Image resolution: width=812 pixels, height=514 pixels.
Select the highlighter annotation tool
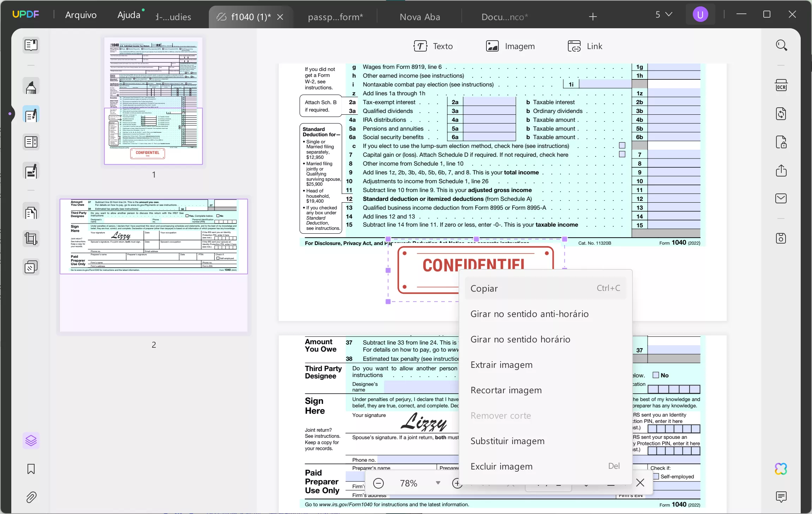[31, 86]
